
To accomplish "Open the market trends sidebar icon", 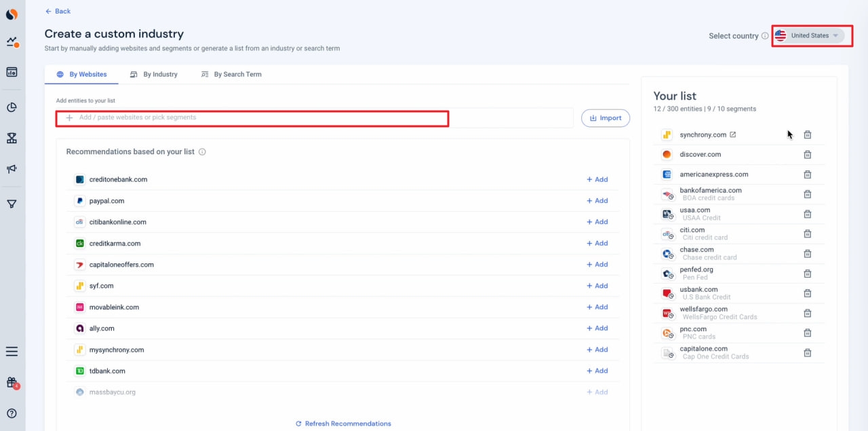I will click(12, 42).
